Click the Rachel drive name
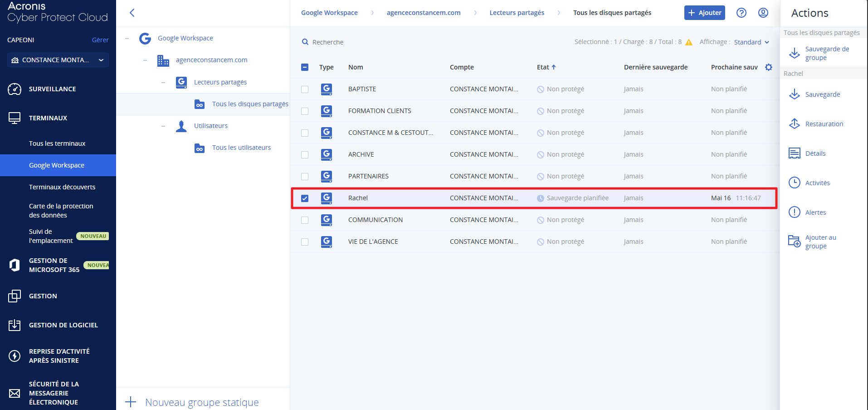The height and width of the screenshot is (410, 868). click(358, 198)
